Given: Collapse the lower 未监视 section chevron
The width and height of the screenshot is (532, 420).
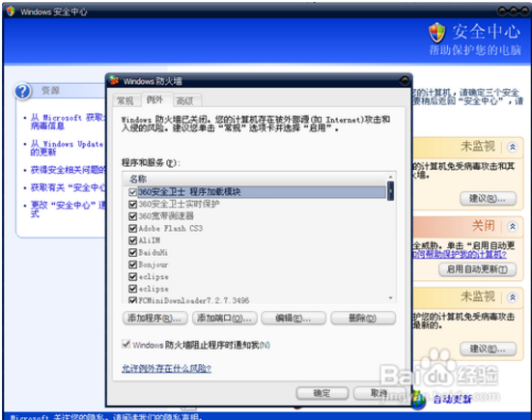Looking at the screenshot, I should tap(513, 297).
